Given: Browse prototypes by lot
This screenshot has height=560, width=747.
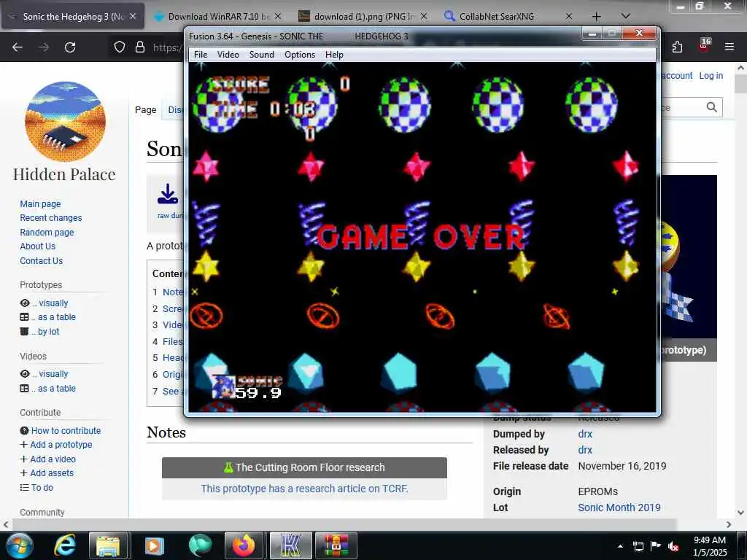Looking at the screenshot, I should (x=49, y=332).
